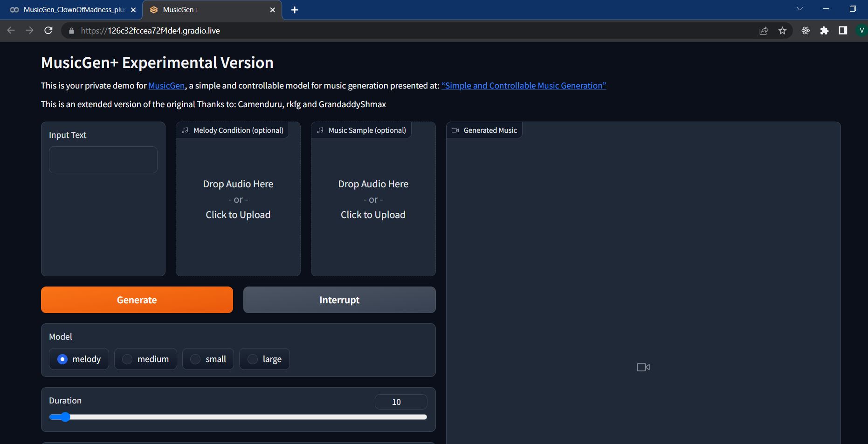Click the Interrupt button

pos(339,300)
